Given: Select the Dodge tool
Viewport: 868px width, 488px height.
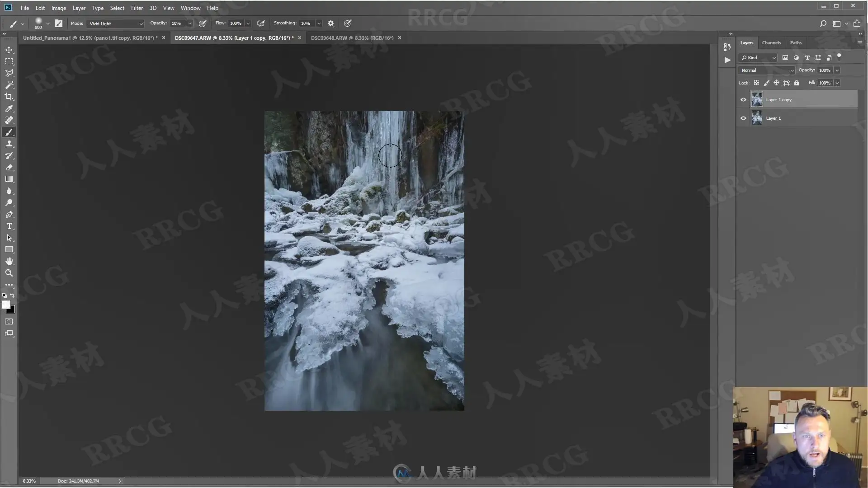Looking at the screenshot, I should point(9,202).
